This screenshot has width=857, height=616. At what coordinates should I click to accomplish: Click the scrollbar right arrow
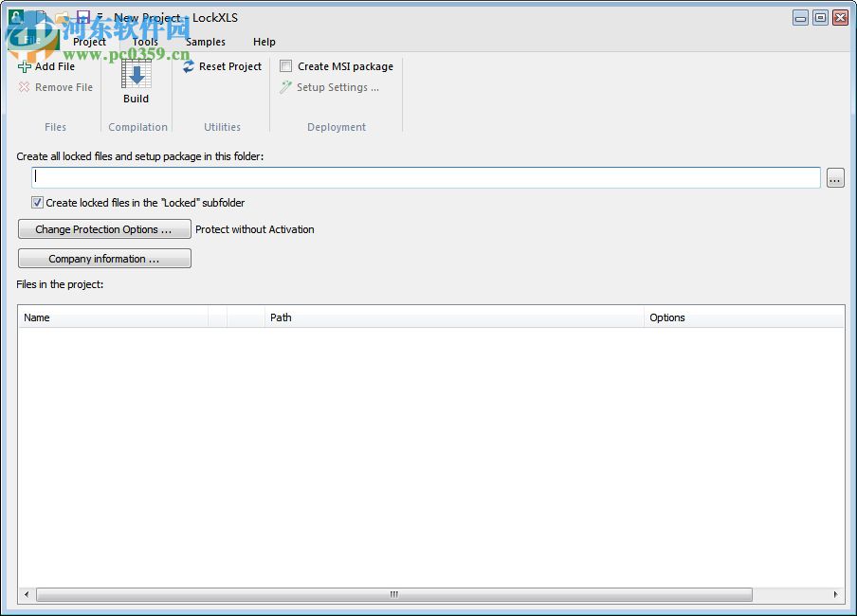tap(835, 594)
